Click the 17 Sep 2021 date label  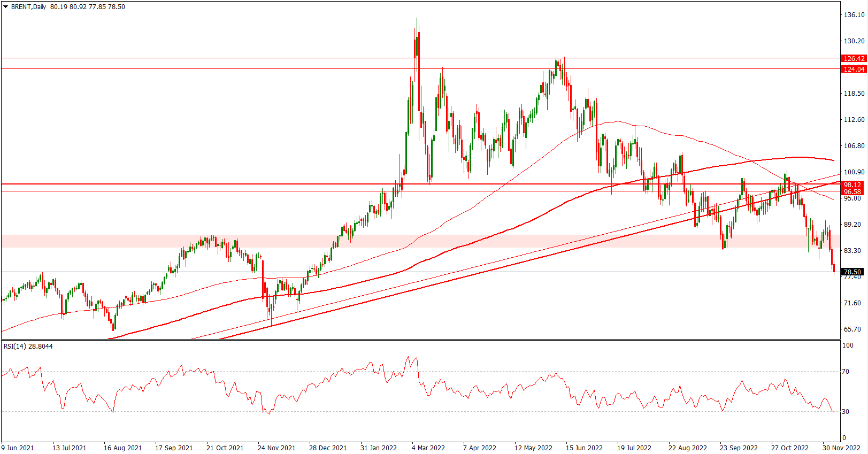[x=174, y=448]
